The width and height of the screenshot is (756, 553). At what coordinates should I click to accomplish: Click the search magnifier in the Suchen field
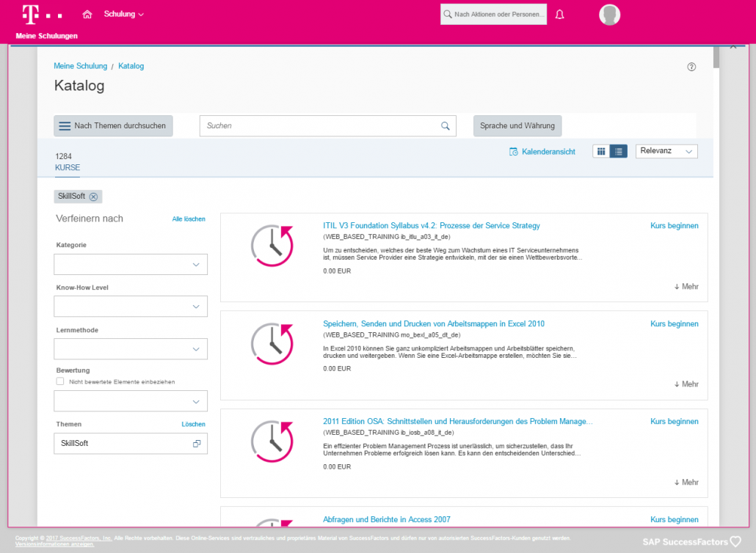(445, 125)
